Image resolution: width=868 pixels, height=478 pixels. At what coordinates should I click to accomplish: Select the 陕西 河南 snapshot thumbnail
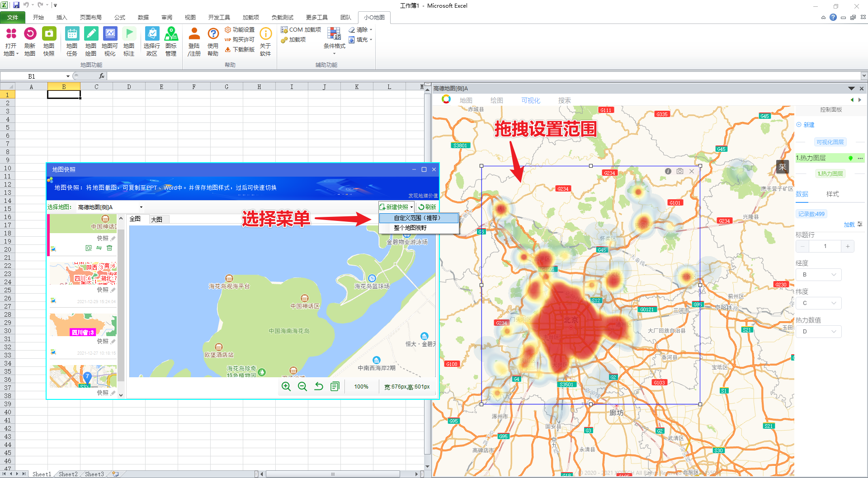click(x=83, y=273)
